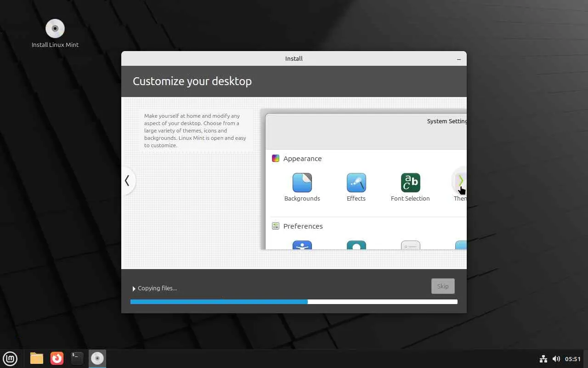588x368 pixels.
Task: Click the blue installation progress bar
Action: click(x=294, y=302)
